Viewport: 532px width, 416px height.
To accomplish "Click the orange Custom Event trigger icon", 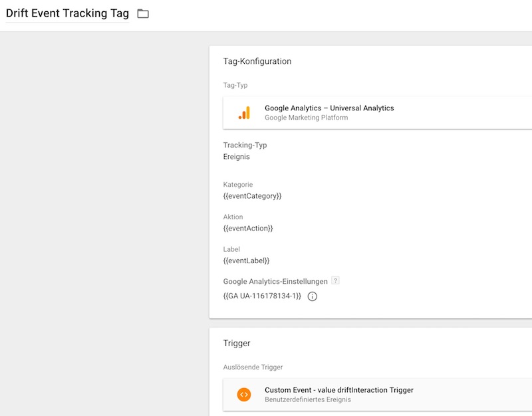I will click(x=244, y=394).
